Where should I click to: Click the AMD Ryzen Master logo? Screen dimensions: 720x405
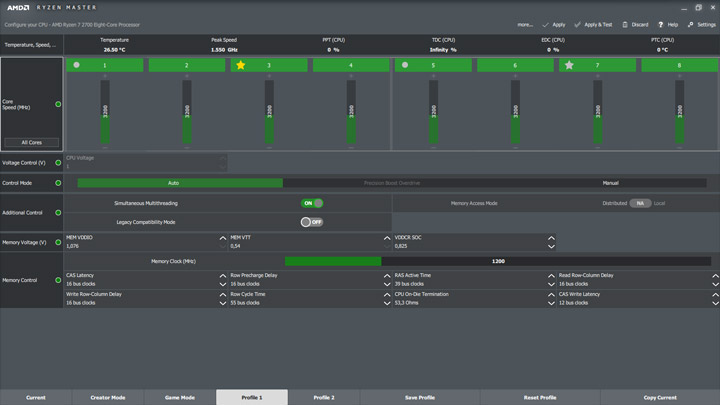[x=51, y=7]
